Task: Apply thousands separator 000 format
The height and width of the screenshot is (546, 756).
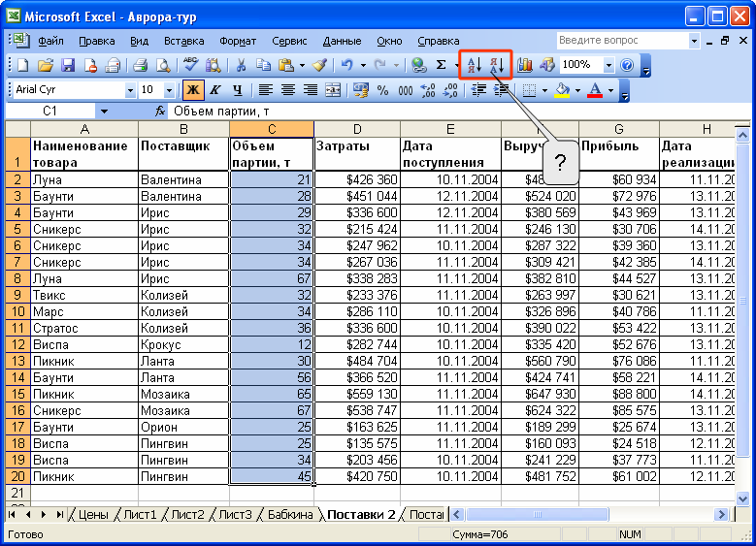Action: click(x=406, y=89)
